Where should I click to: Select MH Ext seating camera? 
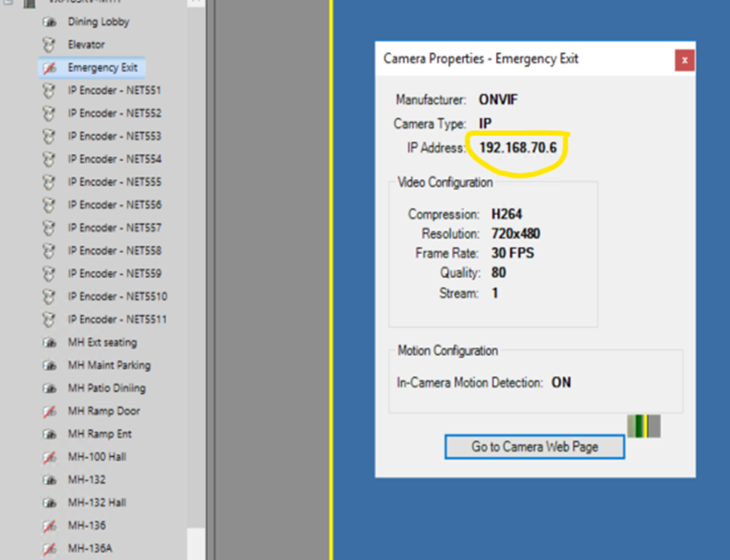(102, 343)
